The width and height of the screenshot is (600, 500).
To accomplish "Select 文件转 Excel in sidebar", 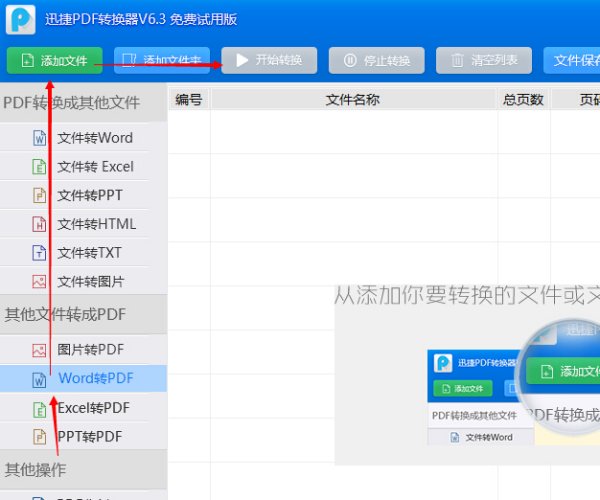I will [x=83, y=166].
